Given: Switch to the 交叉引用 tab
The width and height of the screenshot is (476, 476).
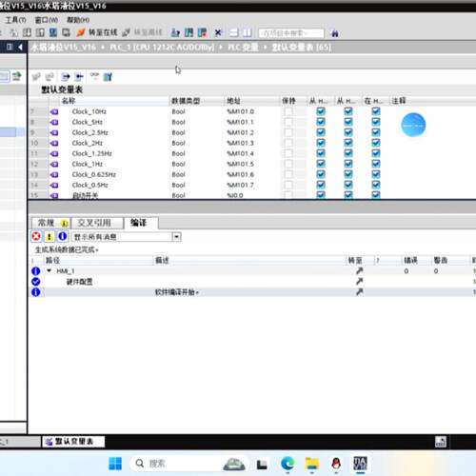Looking at the screenshot, I should [97, 223].
